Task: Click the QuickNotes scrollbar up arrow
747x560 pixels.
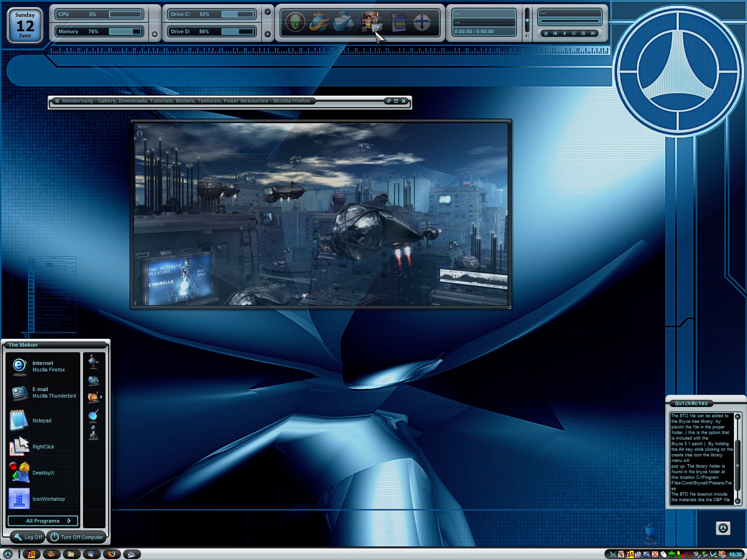Action: click(738, 416)
